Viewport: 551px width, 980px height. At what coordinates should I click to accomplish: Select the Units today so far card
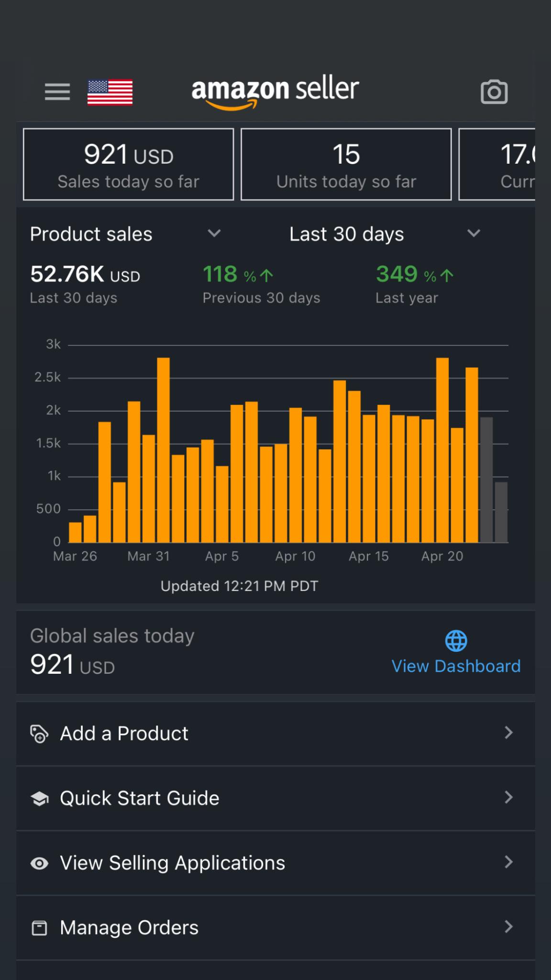346,164
